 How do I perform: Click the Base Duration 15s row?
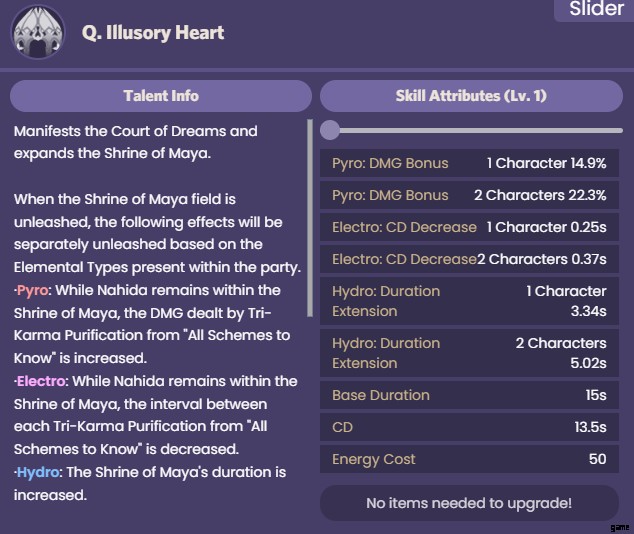coord(469,395)
